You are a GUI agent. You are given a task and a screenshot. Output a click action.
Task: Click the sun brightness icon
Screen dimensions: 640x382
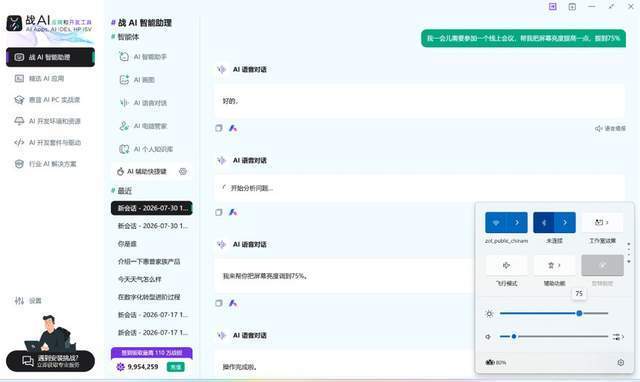(x=489, y=313)
